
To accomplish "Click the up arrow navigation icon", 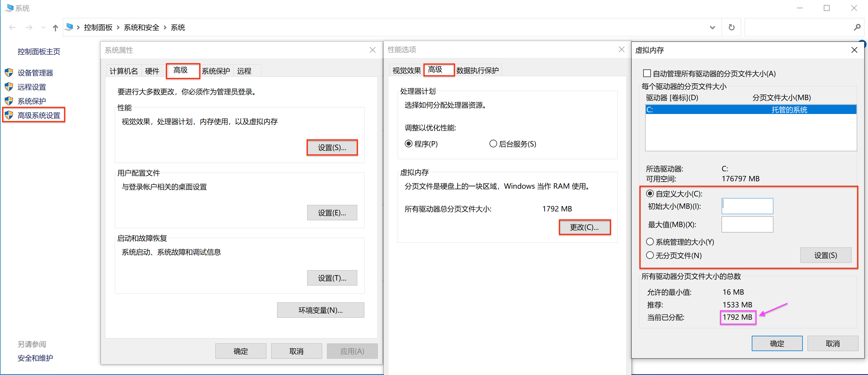I will click(55, 28).
